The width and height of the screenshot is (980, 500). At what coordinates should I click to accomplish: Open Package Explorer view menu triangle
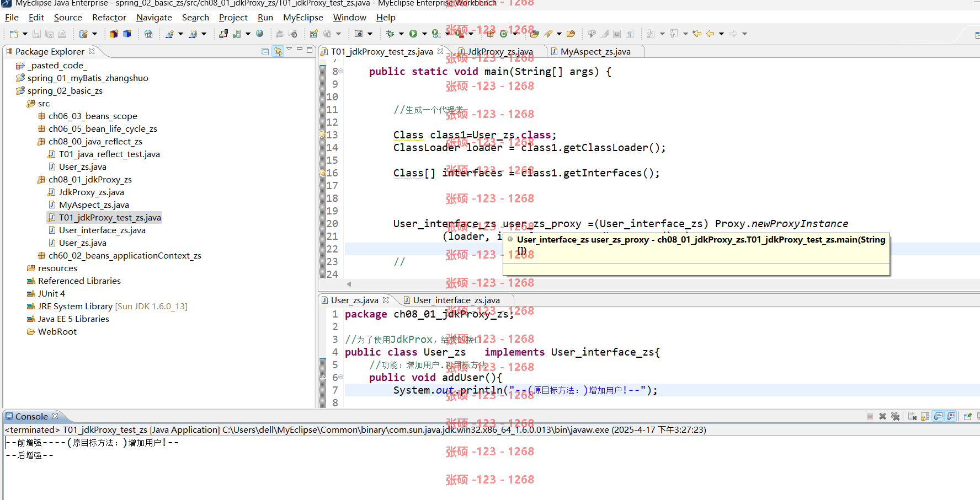(x=289, y=50)
